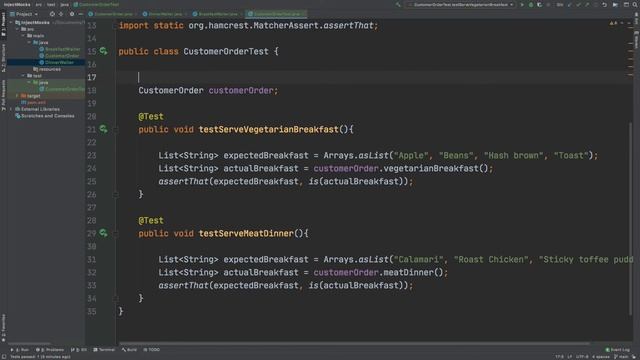The image size is (640, 360).
Task: Click the 4 spaces indent status bar entry
Action: (600, 357)
